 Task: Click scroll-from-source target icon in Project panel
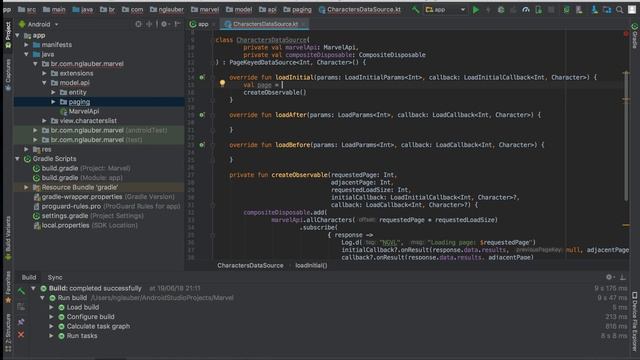pos(138,24)
